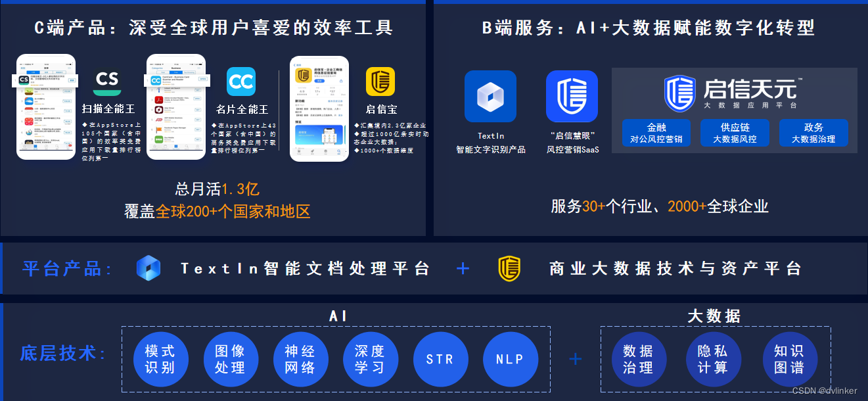Click the TextIn cube icon in 平台产品 row
The height and width of the screenshot is (401, 868).
148,268
